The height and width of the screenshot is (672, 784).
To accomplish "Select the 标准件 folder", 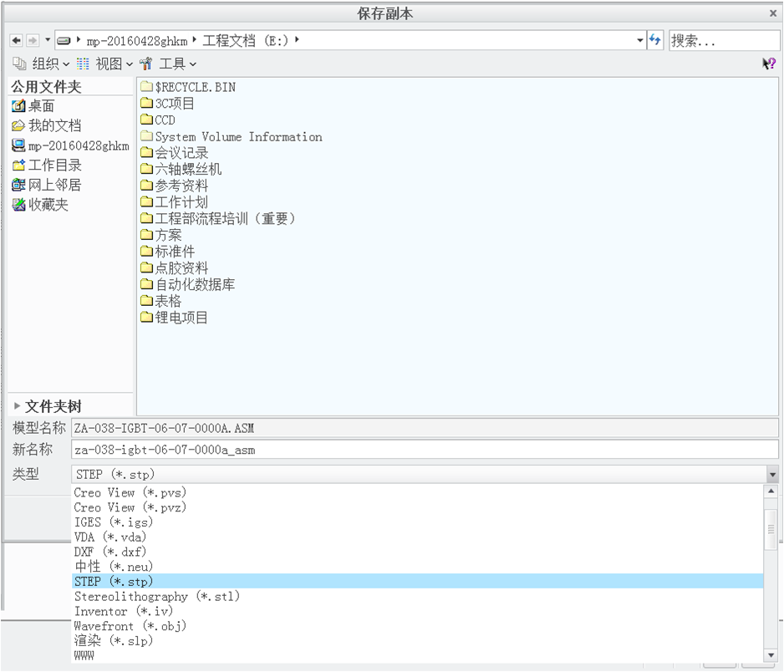I will coord(168,252).
